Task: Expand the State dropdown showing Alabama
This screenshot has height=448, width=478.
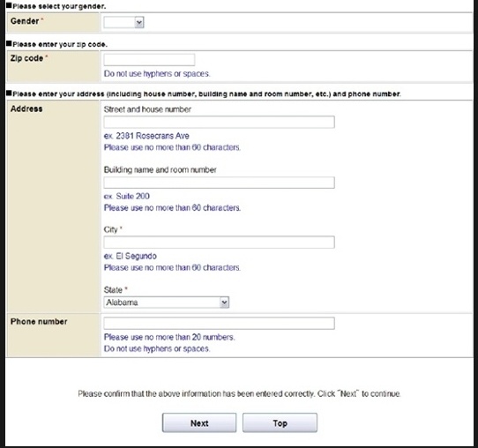Action: click(166, 302)
